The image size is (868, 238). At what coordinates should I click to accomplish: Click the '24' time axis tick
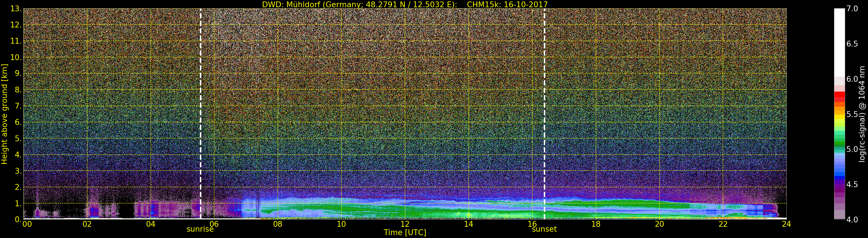pyautogui.click(x=786, y=224)
